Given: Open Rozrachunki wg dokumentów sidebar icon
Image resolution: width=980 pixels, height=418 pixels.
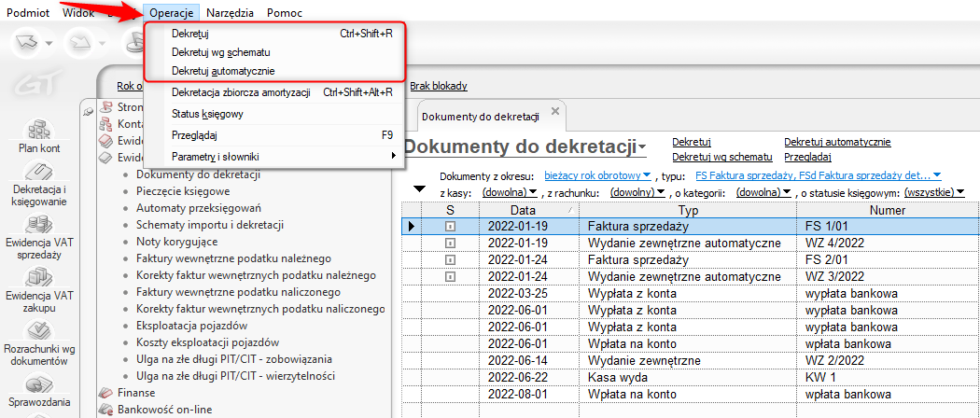Looking at the screenshot, I should click(38, 331).
